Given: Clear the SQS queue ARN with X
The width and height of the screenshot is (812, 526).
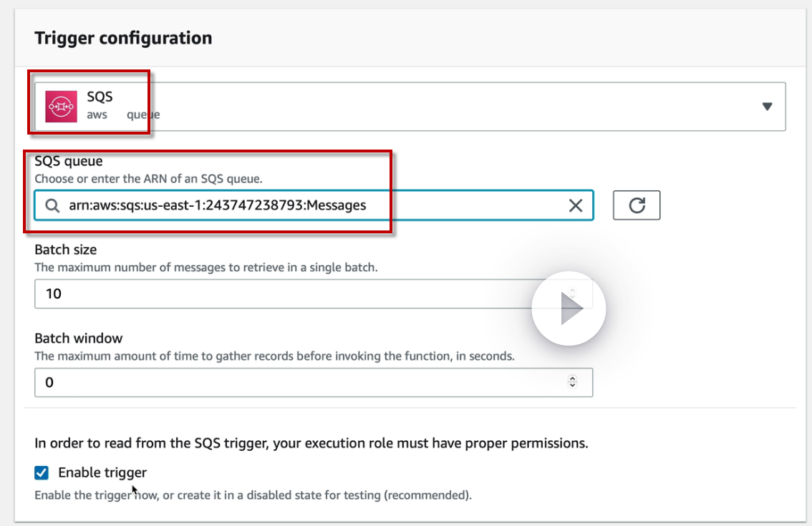Looking at the screenshot, I should pos(575,206).
